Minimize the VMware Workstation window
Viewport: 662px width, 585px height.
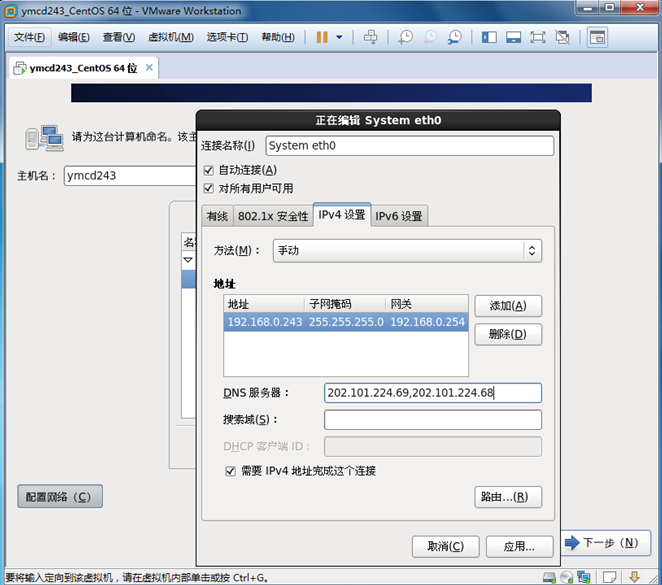pyautogui.click(x=588, y=8)
